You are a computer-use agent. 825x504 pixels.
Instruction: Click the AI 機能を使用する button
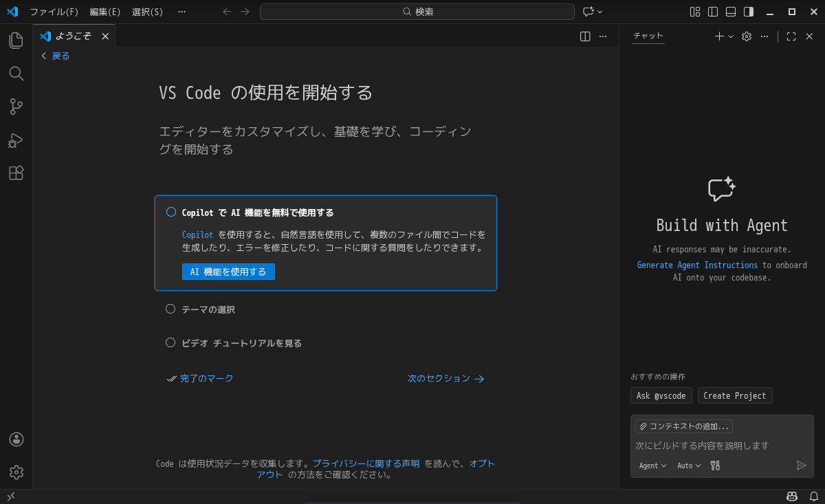coord(228,272)
